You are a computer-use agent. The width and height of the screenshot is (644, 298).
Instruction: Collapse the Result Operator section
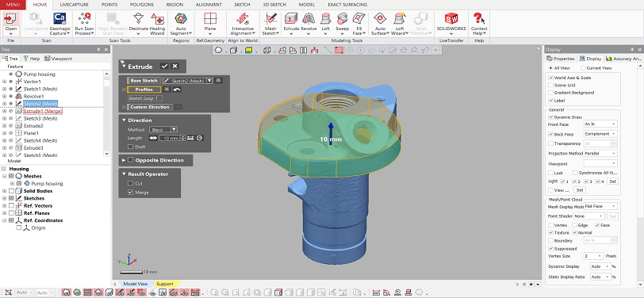click(x=124, y=174)
